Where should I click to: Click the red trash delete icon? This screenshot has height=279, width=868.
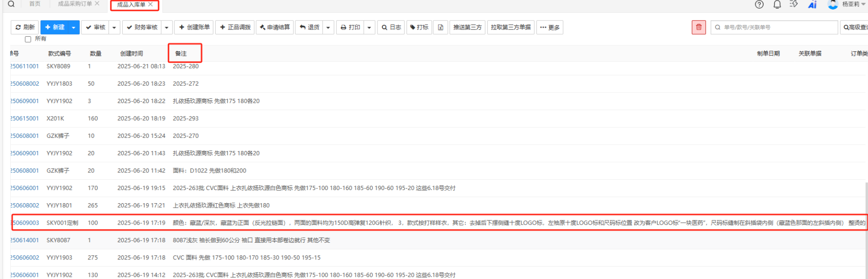point(699,27)
